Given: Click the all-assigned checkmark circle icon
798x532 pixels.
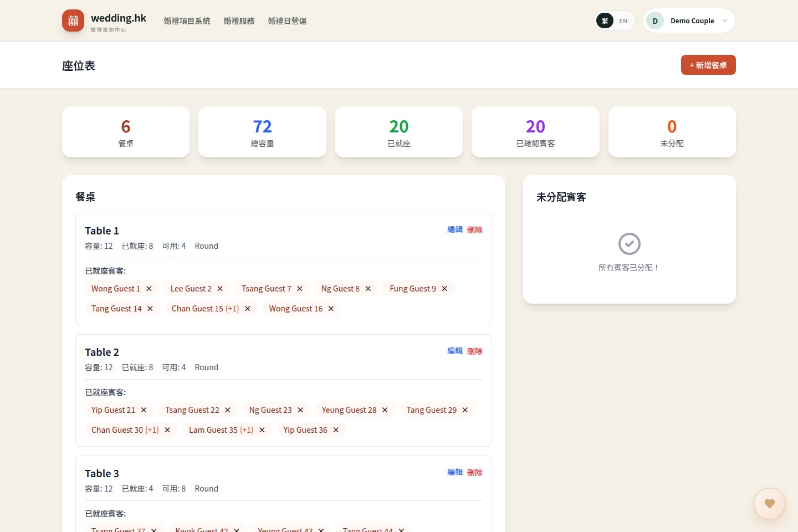Looking at the screenshot, I should [630, 244].
